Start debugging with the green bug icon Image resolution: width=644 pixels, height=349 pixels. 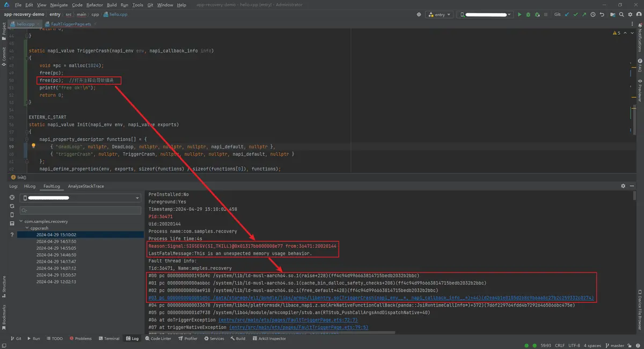click(x=528, y=14)
